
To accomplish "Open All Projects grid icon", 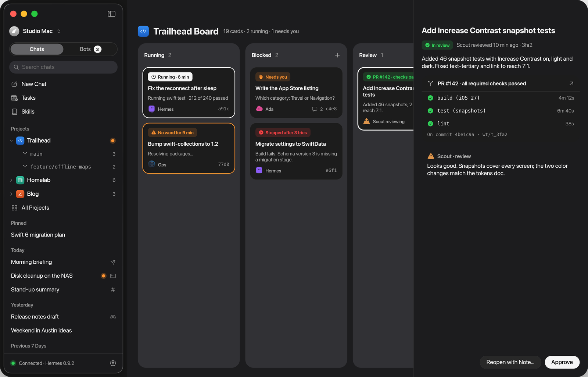I will tap(14, 208).
